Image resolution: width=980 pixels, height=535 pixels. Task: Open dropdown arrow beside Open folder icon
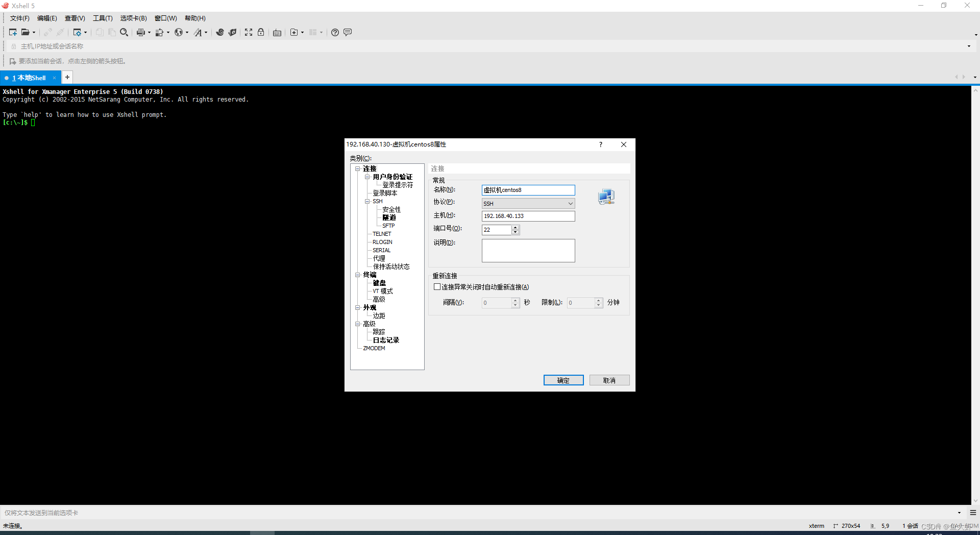click(34, 32)
